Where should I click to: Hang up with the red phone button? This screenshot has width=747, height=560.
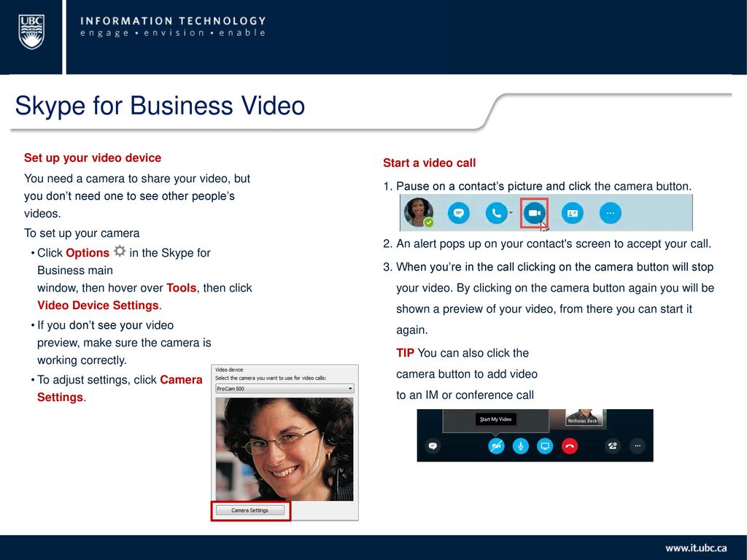pyautogui.click(x=569, y=446)
